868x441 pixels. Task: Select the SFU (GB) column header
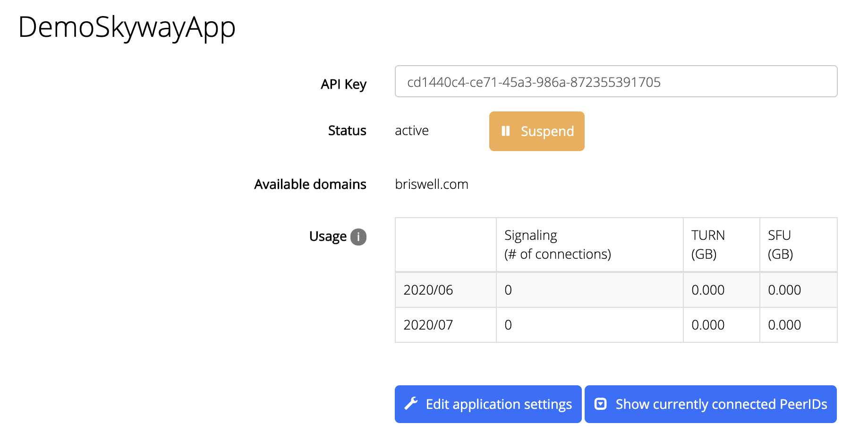pyautogui.click(x=780, y=245)
